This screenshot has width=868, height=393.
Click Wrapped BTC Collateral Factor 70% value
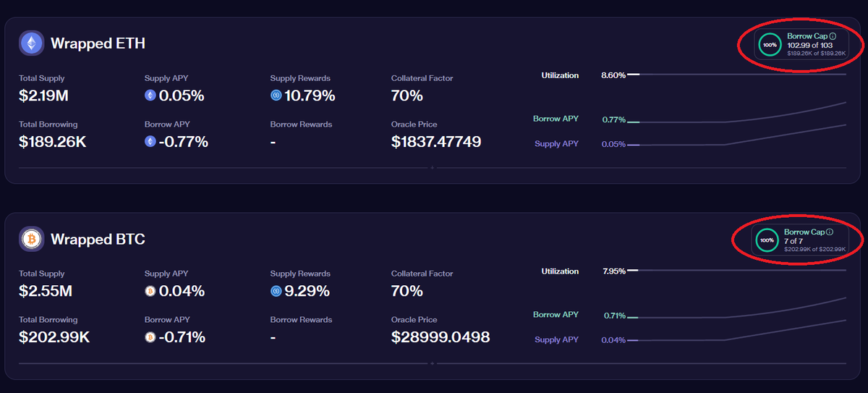(407, 292)
